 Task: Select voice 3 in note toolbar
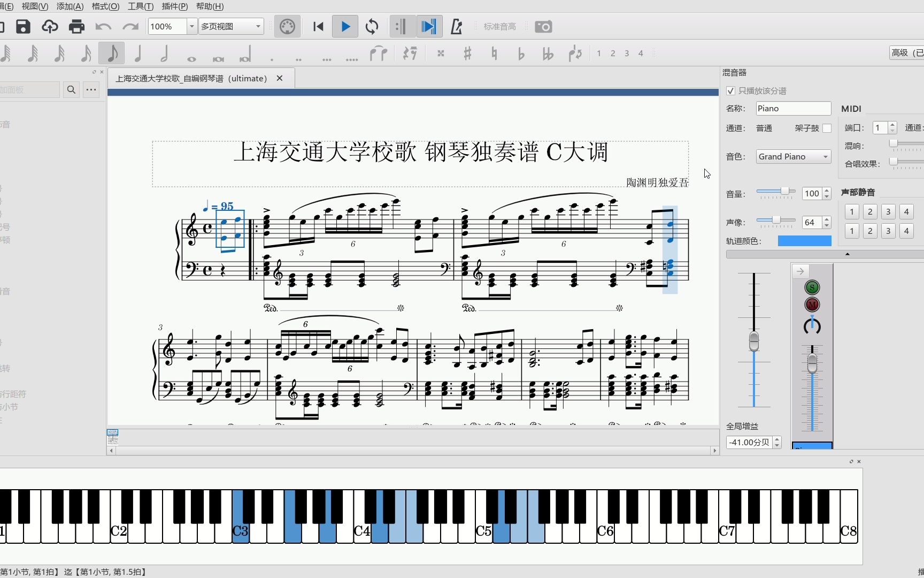point(627,53)
